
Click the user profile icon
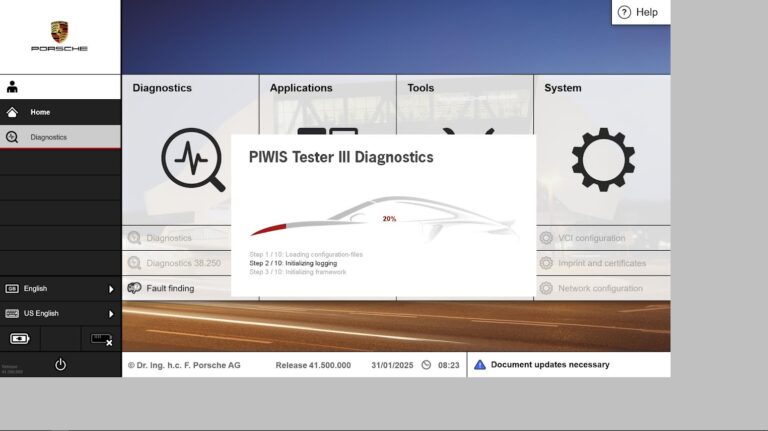click(12, 87)
